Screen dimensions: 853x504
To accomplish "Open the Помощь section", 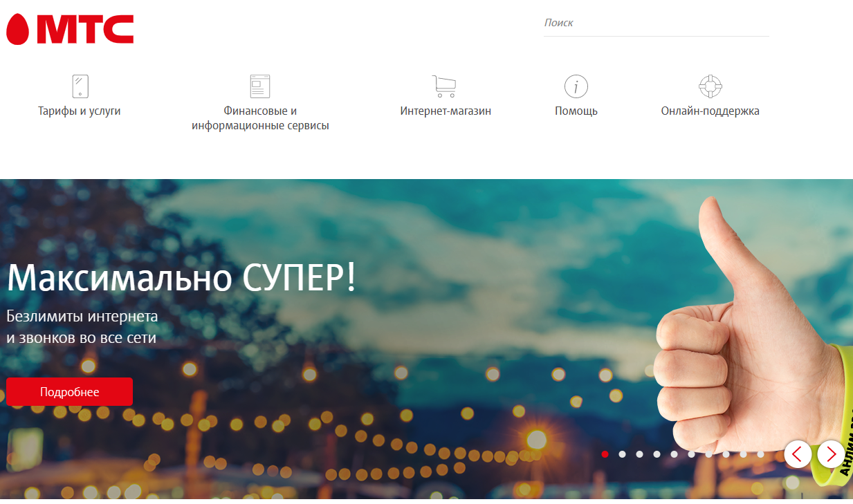I will coord(576,111).
